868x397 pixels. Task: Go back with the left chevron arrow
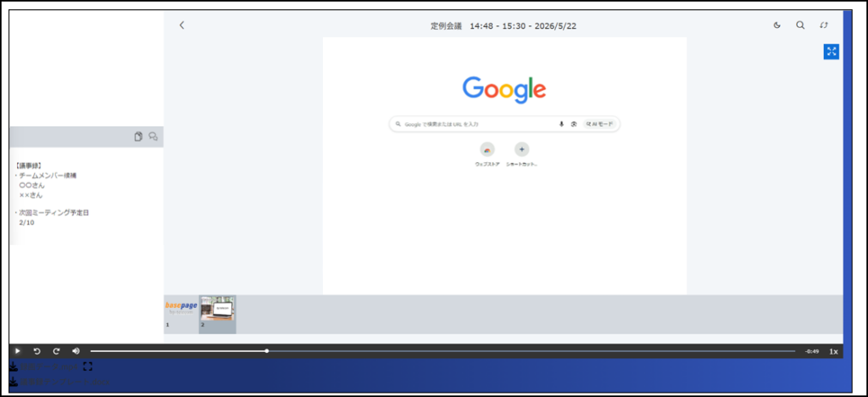(x=181, y=25)
